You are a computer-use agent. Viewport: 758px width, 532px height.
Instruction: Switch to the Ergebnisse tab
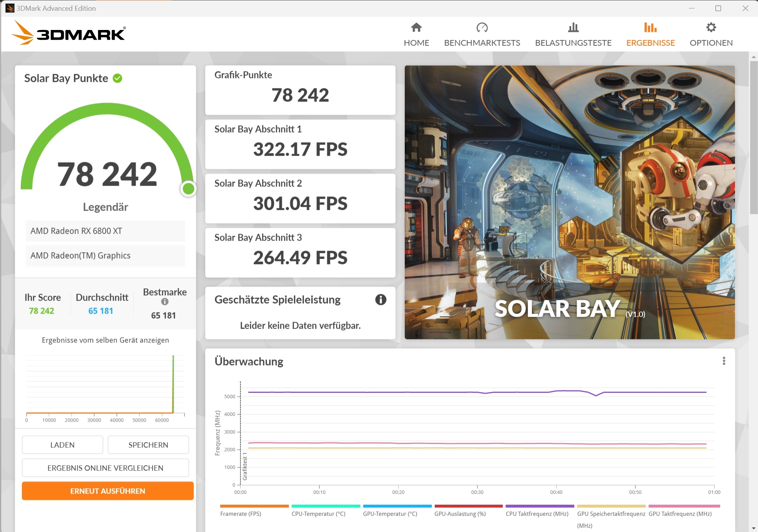point(650,43)
